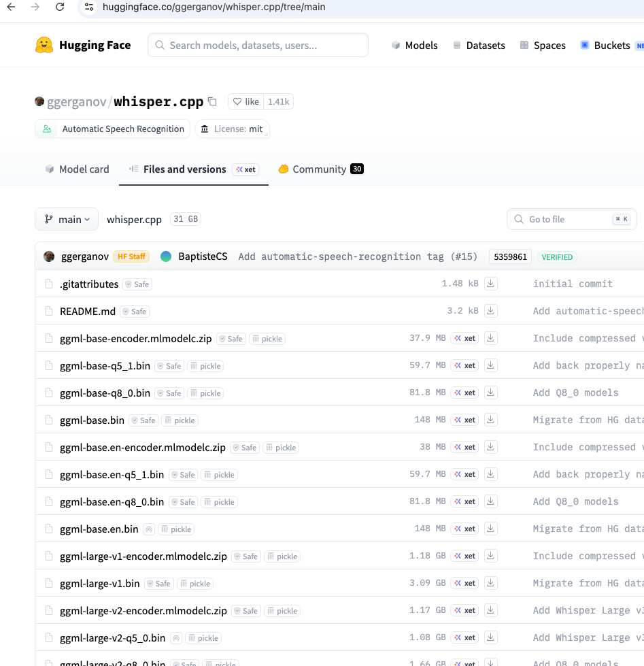Open commit hash 5359861

pos(510,257)
